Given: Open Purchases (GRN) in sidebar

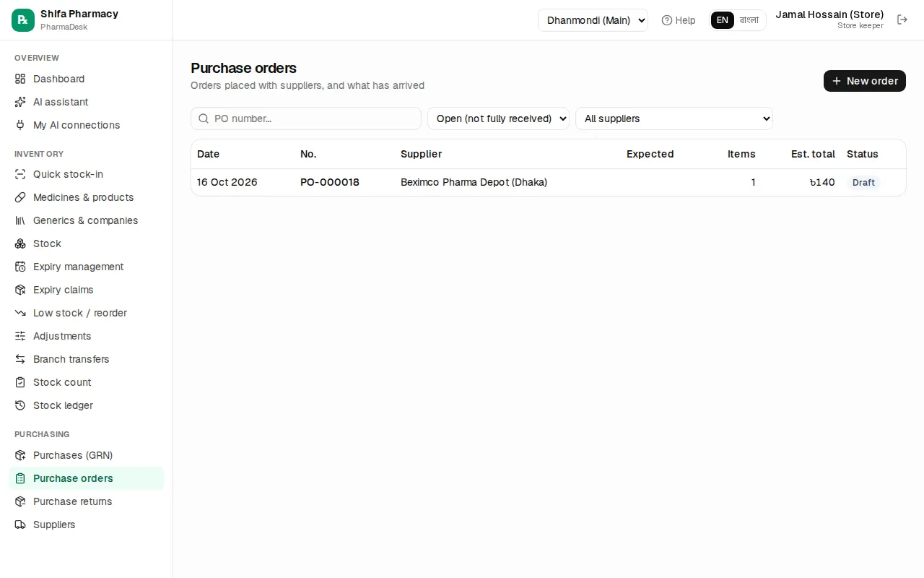Looking at the screenshot, I should (x=87, y=455).
